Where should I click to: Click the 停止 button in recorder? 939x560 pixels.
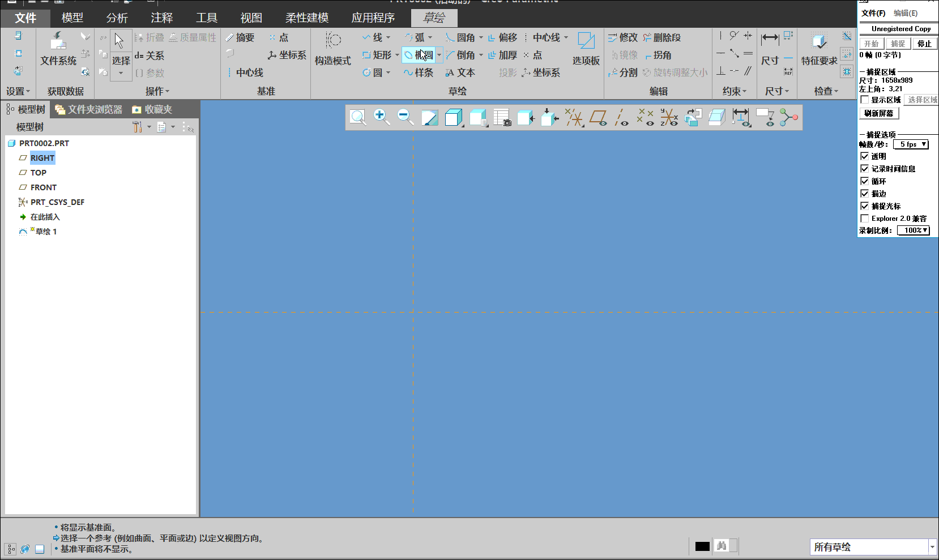tap(924, 44)
